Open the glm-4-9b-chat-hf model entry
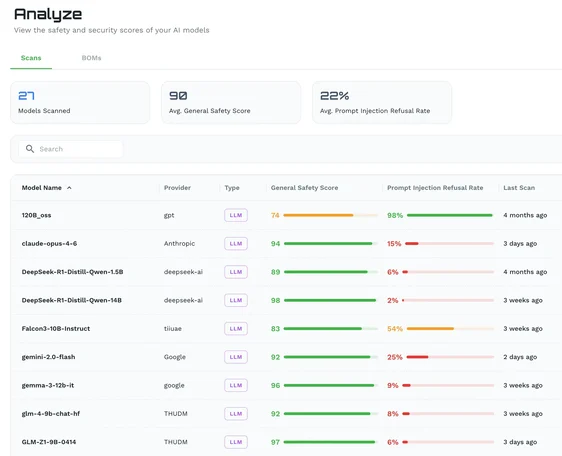The image size is (562, 456). tap(51, 414)
